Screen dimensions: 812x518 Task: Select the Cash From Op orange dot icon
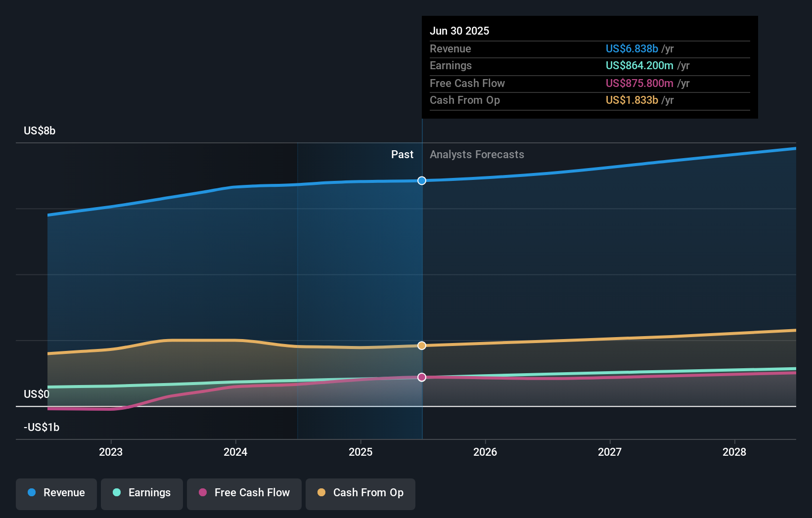click(322, 493)
